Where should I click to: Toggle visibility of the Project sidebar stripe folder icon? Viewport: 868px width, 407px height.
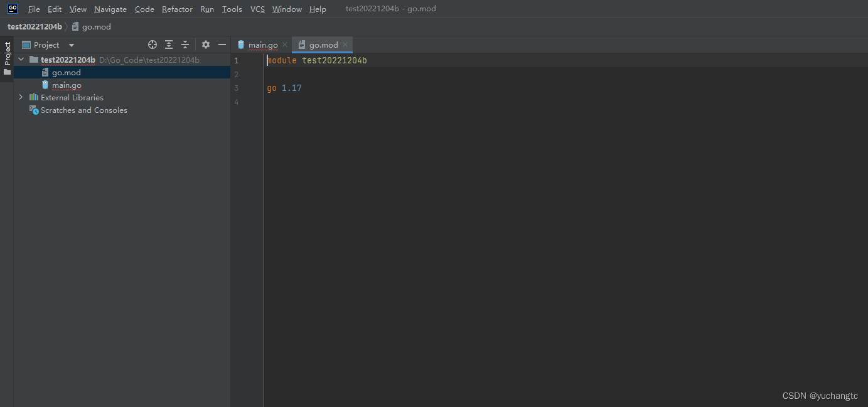coord(6,71)
